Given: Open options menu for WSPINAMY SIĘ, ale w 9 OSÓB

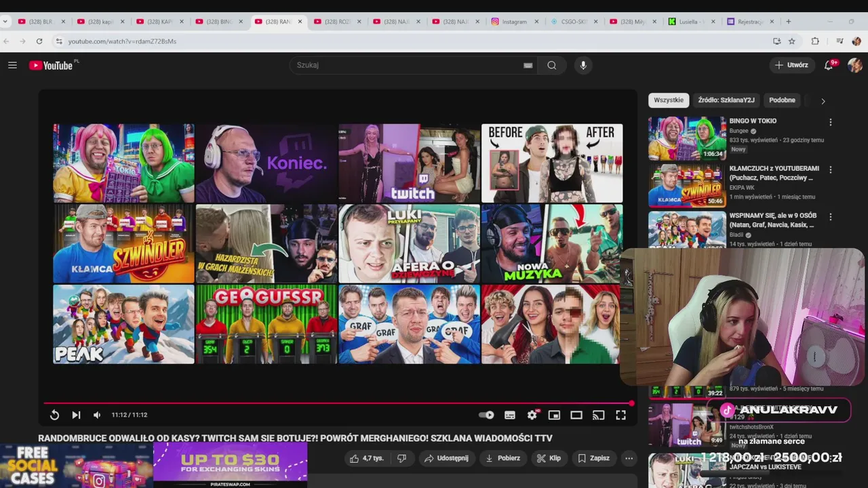Looking at the screenshot, I should [x=830, y=218].
